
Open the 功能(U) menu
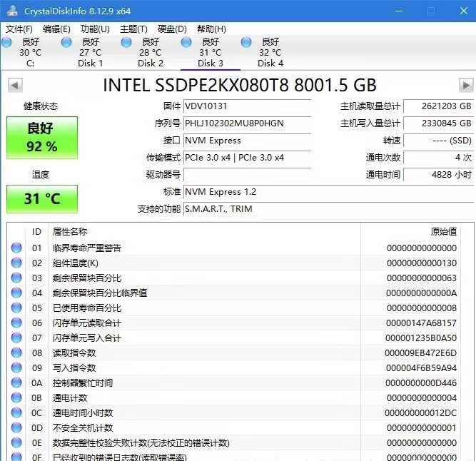[95, 29]
